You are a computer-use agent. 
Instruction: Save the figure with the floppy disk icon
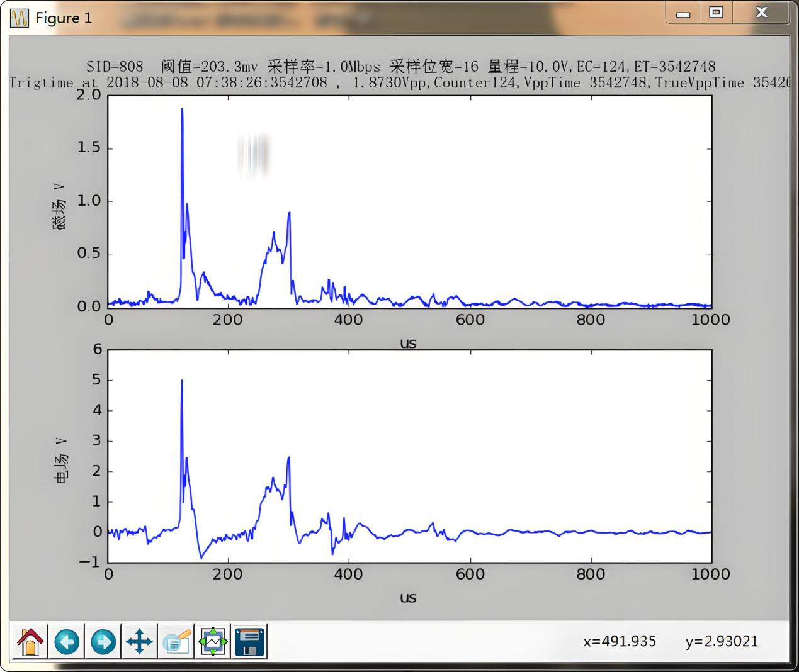250,642
